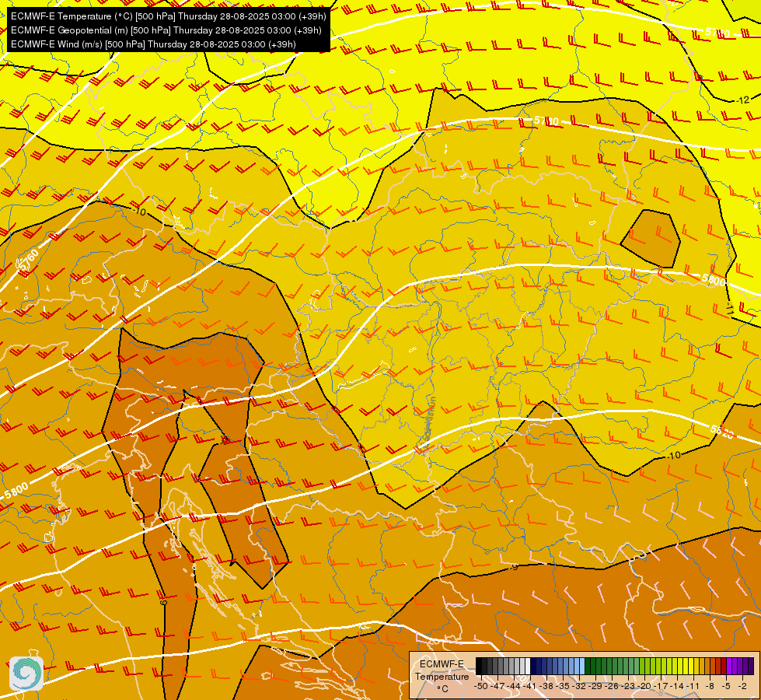761x700 pixels.
Task: Click the -5 legend tick label
Action: [726, 687]
